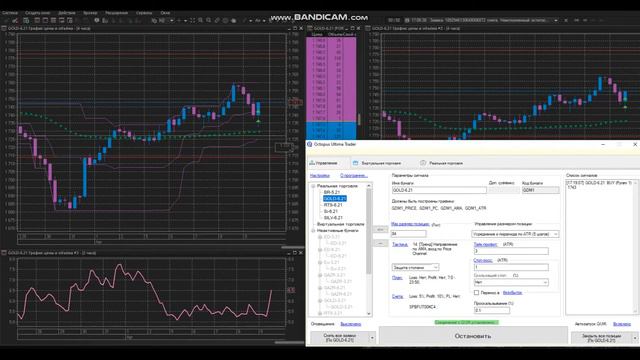Open the Скользящий стоп dropdown showing Нет

(x=511, y=282)
